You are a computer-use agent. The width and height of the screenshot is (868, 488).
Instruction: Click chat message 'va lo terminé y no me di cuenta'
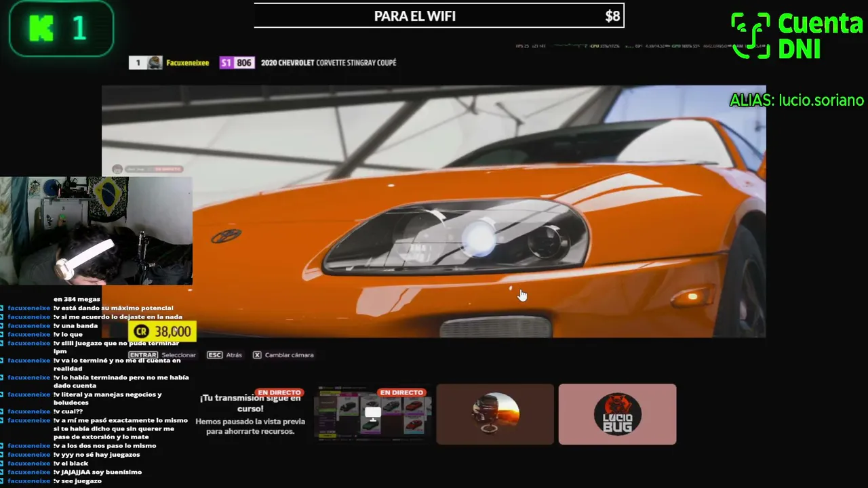tap(117, 365)
